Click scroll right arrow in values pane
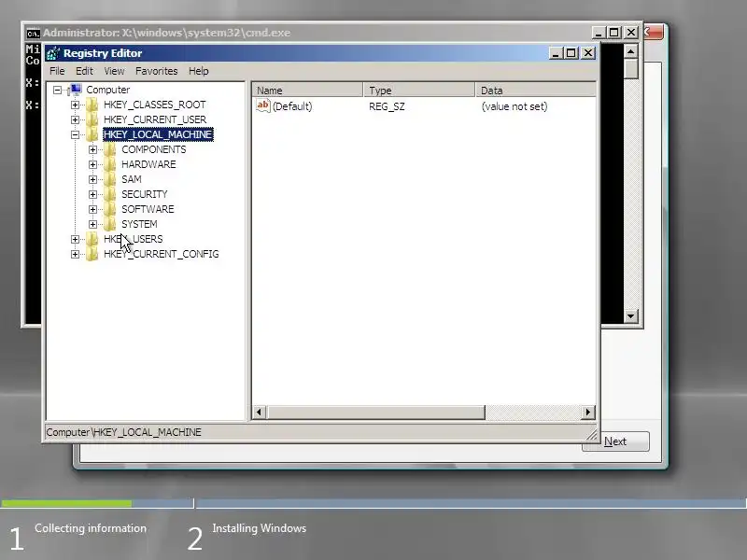This screenshot has height=560, width=747. 588,413
